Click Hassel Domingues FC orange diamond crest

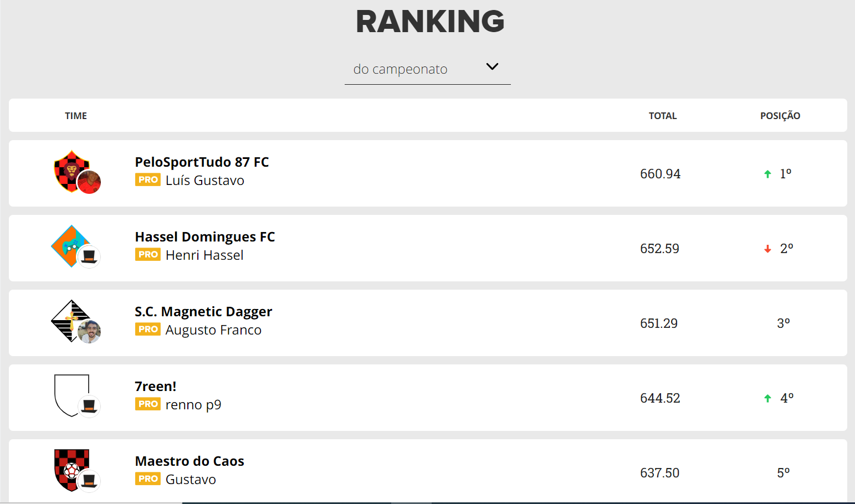point(71,246)
